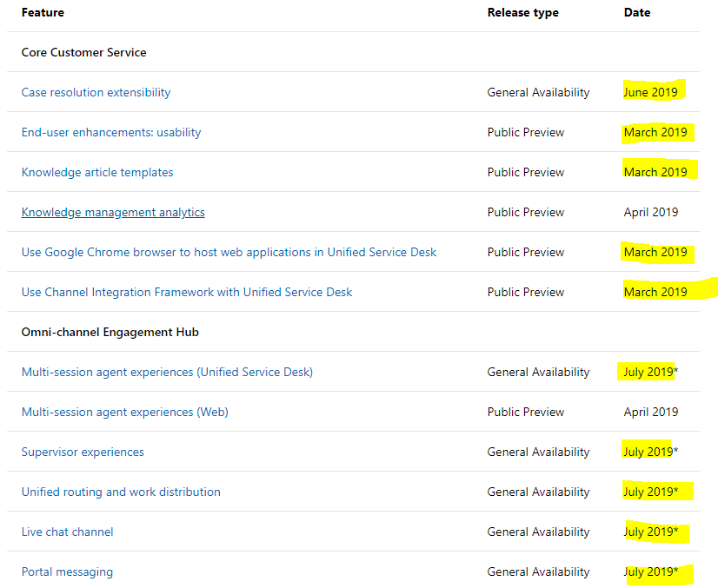
Task: Click Live chat channel link
Action: 67,532
